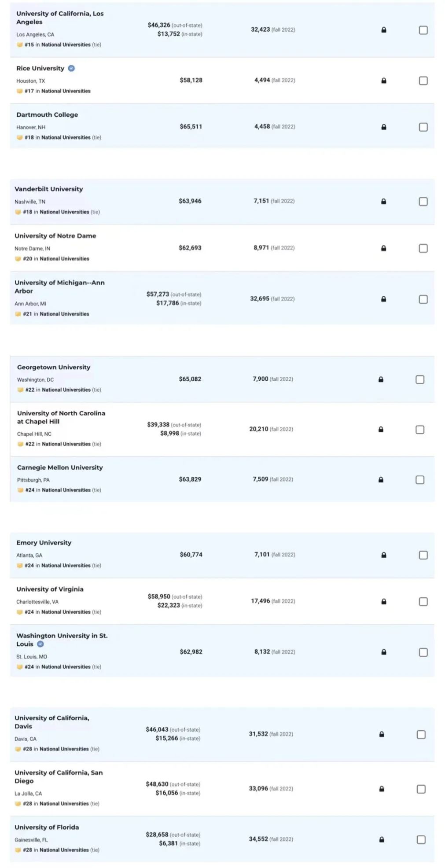This screenshot has width=445, height=868.
Task: Select the checkbox for University of Michigan--Ann Arbor
Action: (x=423, y=299)
